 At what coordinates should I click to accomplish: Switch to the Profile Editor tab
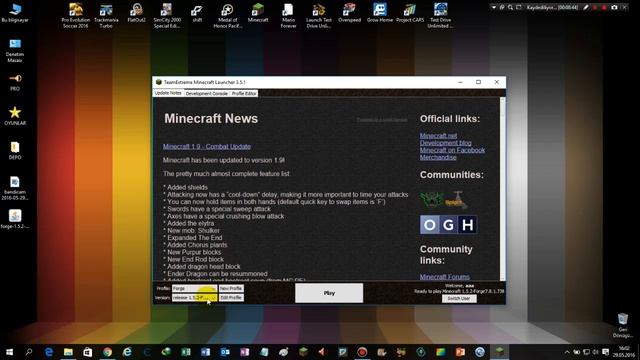click(x=244, y=93)
